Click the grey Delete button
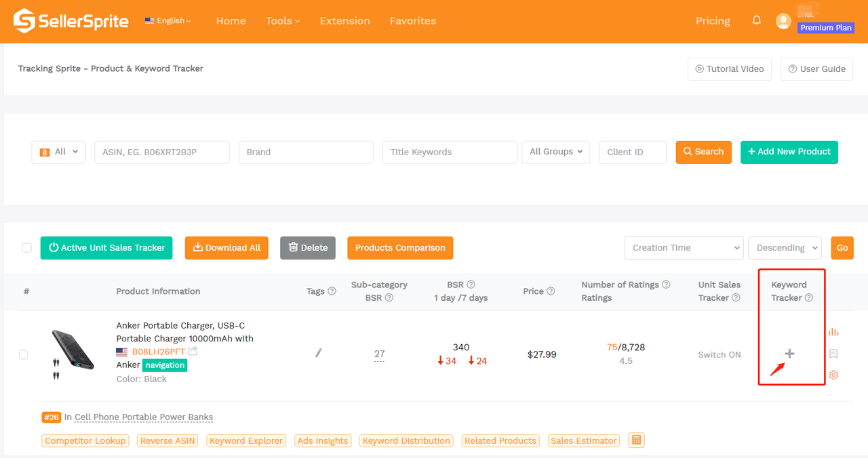868x458 pixels. coord(308,248)
